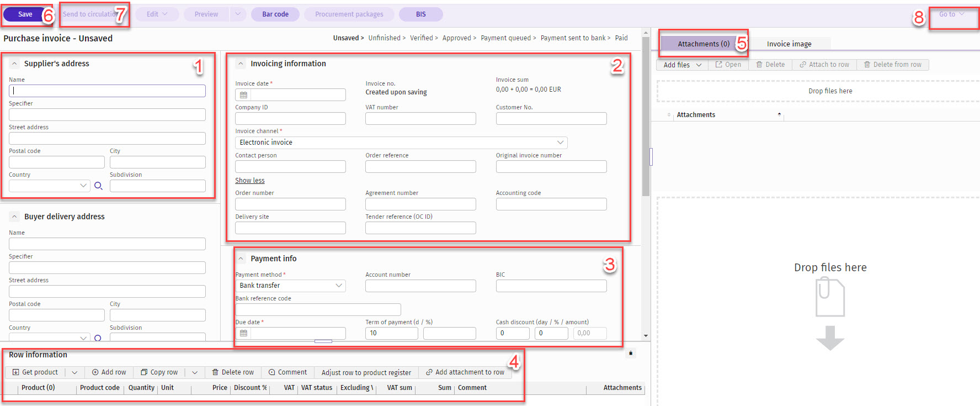The image size is (980, 406).
Task: Expand the Add files dropdown
Action: [699, 65]
